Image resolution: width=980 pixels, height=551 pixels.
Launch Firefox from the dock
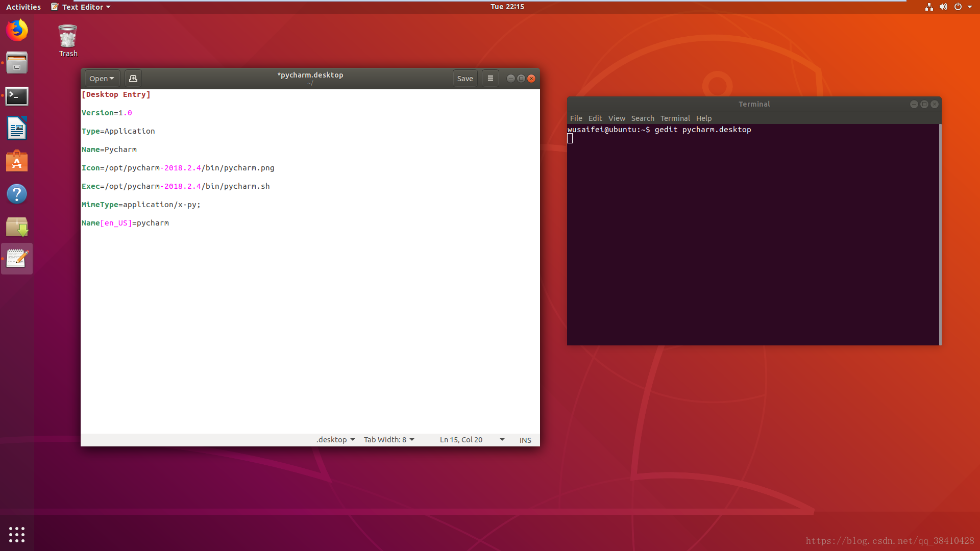click(x=17, y=30)
